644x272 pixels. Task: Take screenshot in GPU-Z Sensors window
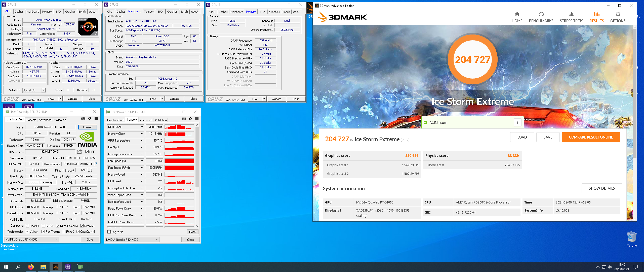point(184,119)
